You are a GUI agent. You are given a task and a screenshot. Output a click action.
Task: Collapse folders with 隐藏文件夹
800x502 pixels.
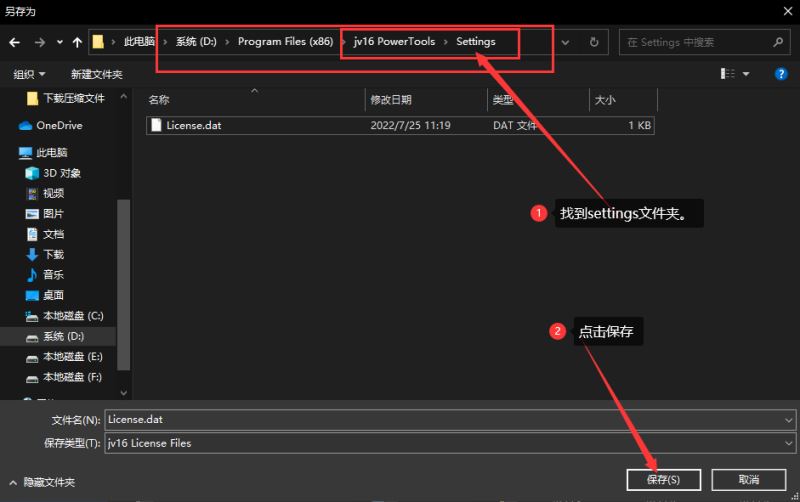click(42, 482)
